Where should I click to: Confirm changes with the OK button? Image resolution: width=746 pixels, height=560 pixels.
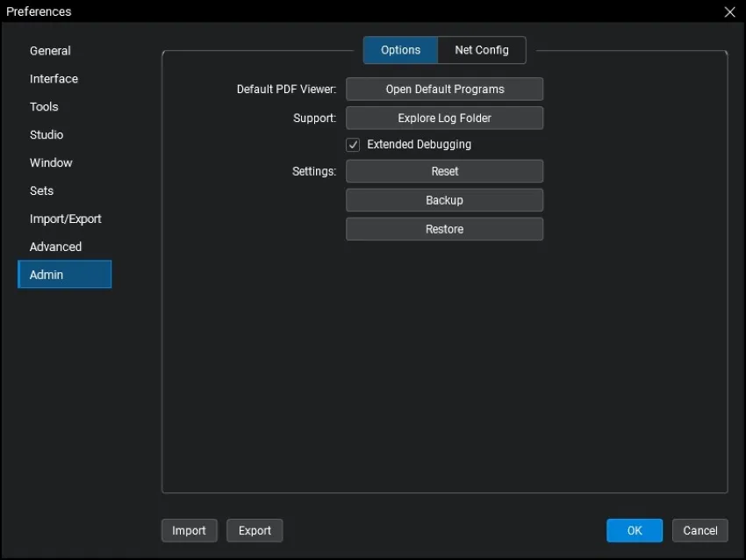tap(634, 530)
